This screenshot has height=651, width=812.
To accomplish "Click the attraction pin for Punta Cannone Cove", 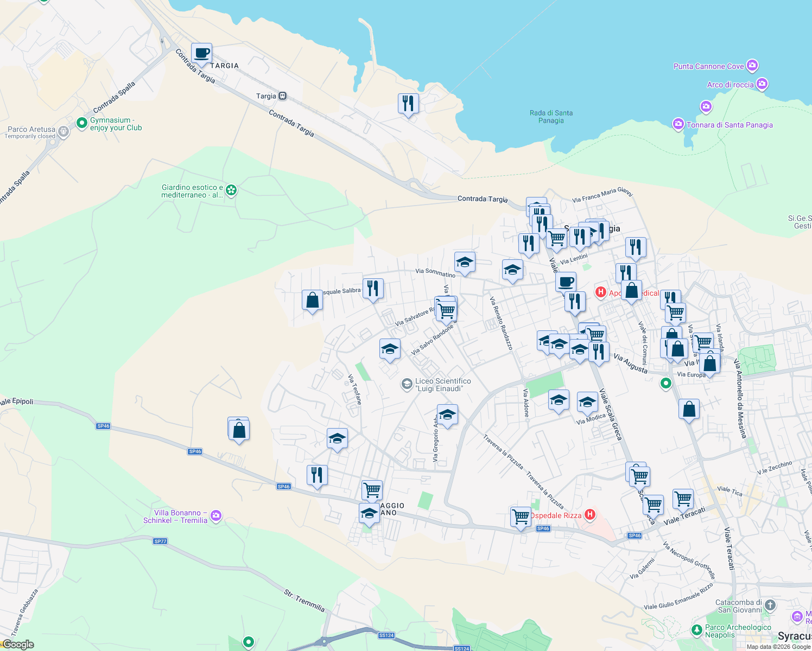I will [x=752, y=65].
